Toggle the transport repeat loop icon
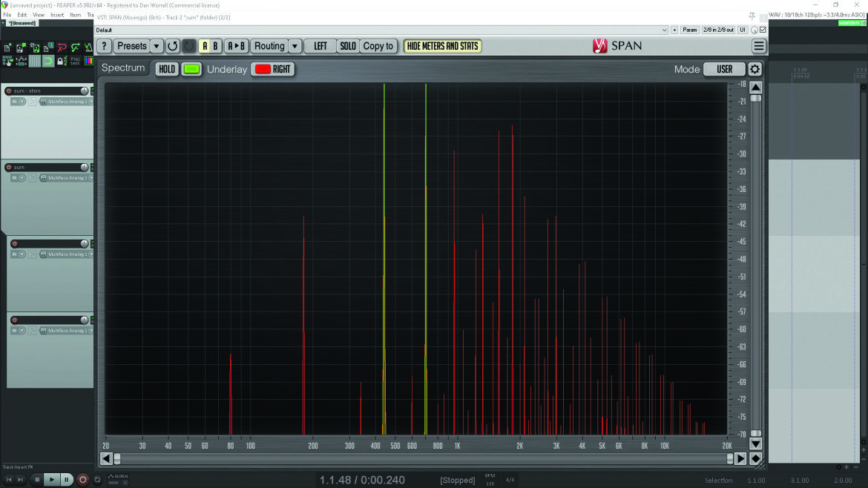 (97, 480)
